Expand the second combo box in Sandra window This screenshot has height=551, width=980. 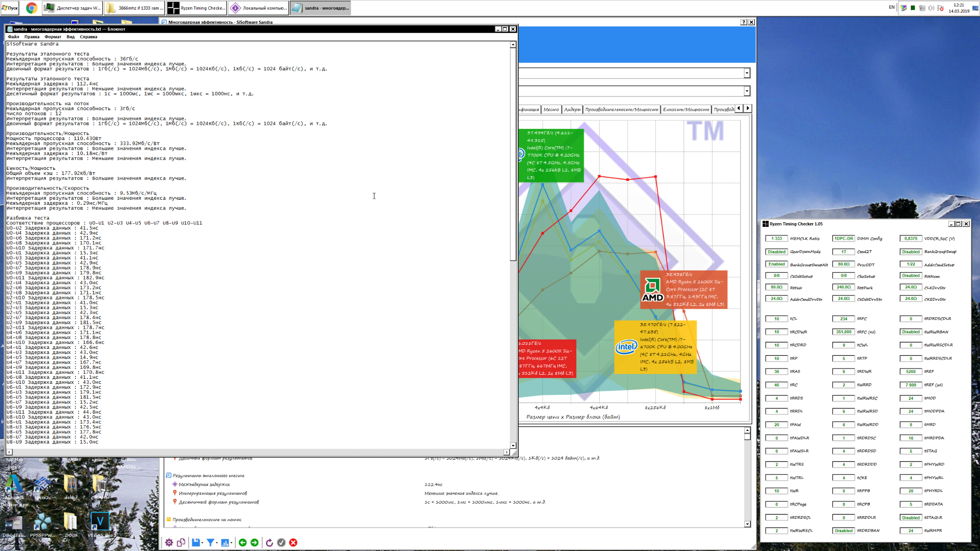(x=747, y=91)
